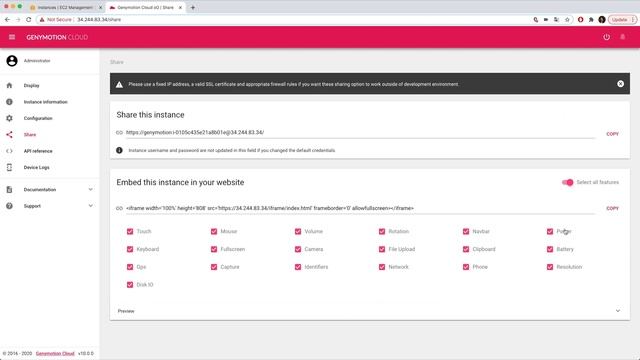Toggle the Select all features switch
The height and width of the screenshot is (360, 640).
[x=567, y=182]
